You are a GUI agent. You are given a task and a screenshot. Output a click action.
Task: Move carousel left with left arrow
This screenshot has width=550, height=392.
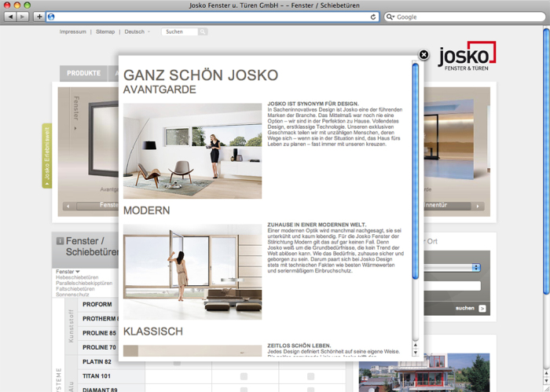[x=68, y=206]
